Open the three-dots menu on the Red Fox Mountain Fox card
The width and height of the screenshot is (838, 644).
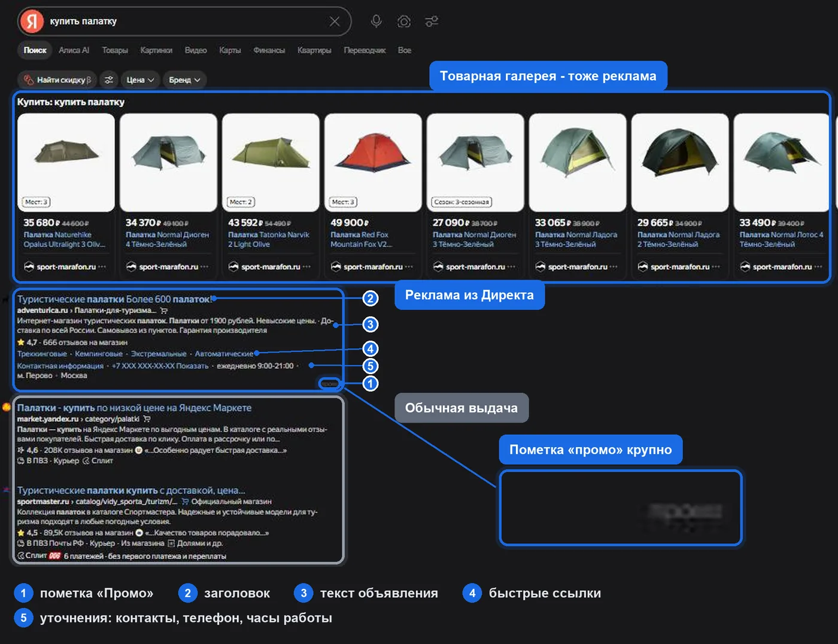coord(409,267)
